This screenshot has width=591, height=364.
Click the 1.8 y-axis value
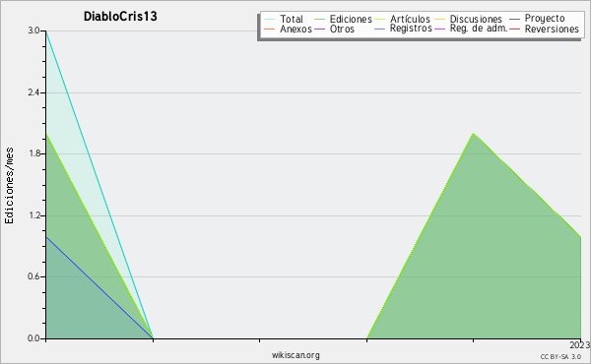[x=33, y=153]
